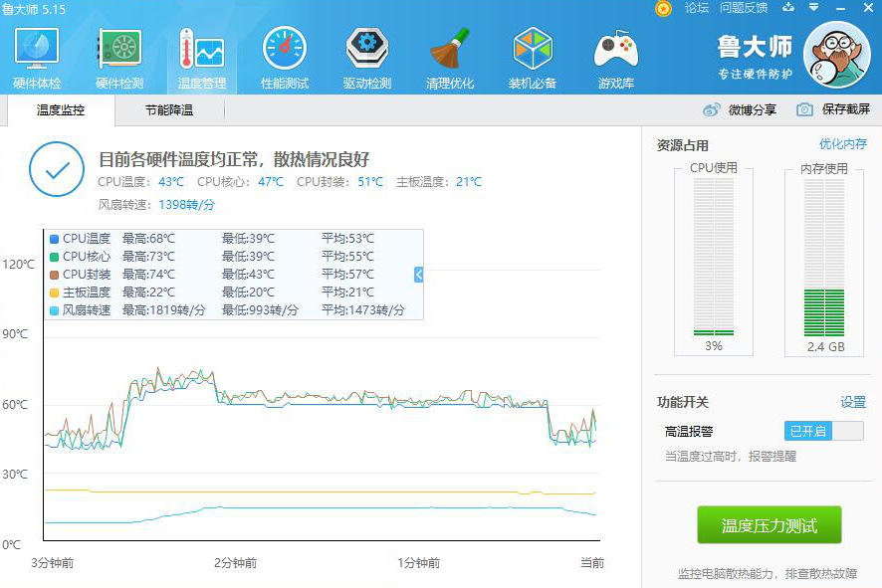Open 硬件检测 hardware detection
The height and width of the screenshot is (588, 882).
click(119, 58)
